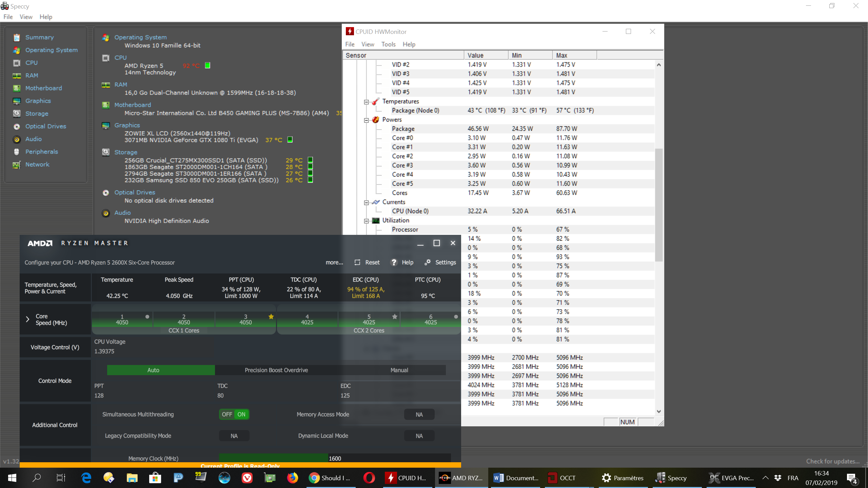868x488 pixels.
Task: Open notification center on taskbar
Action: pos(852,478)
